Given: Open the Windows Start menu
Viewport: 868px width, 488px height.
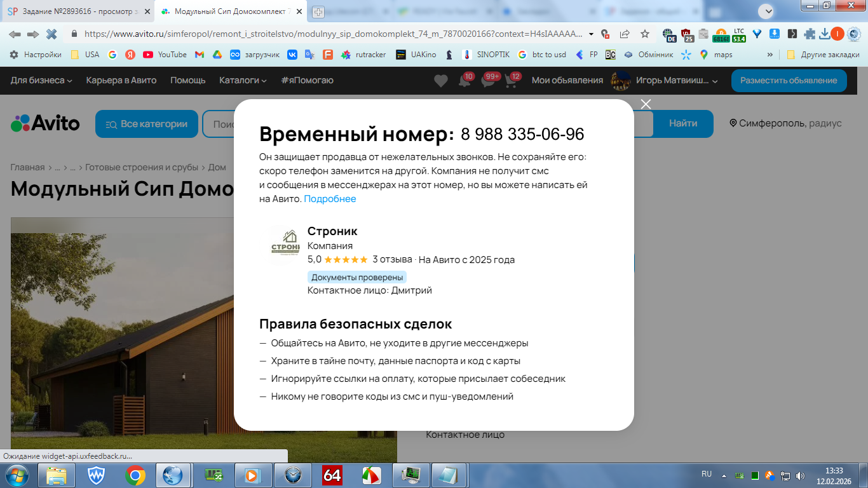Looking at the screenshot, I should tap(17, 475).
